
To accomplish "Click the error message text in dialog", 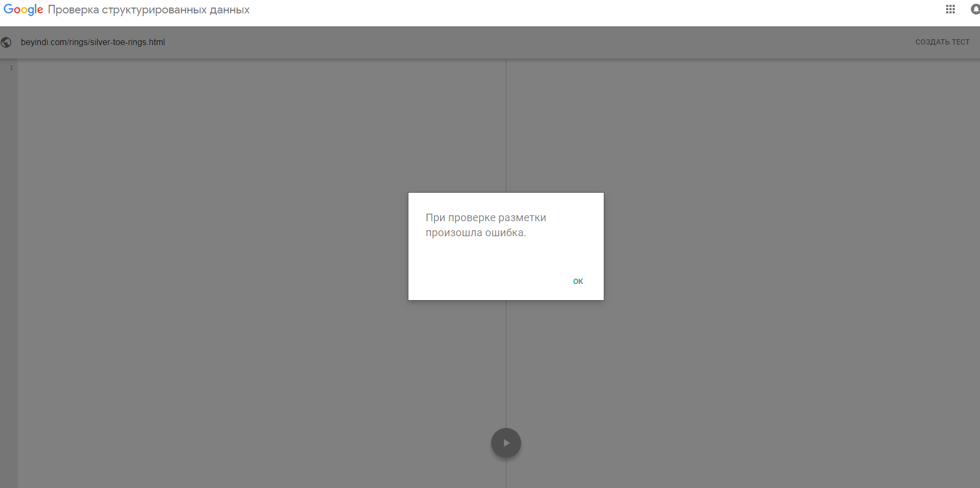I will coord(486,225).
